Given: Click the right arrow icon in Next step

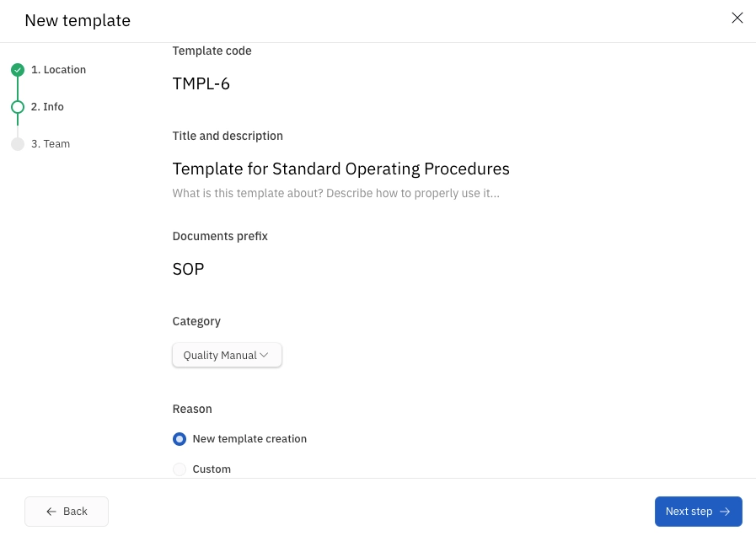Looking at the screenshot, I should pos(724,512).
